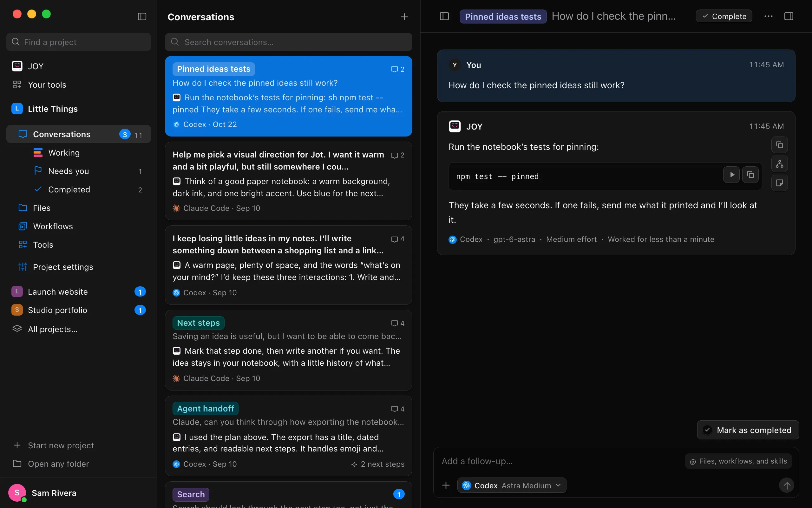This screenshot has width=812, height=508.
Task: Save JOY response as a note
Action: [779, 183]
